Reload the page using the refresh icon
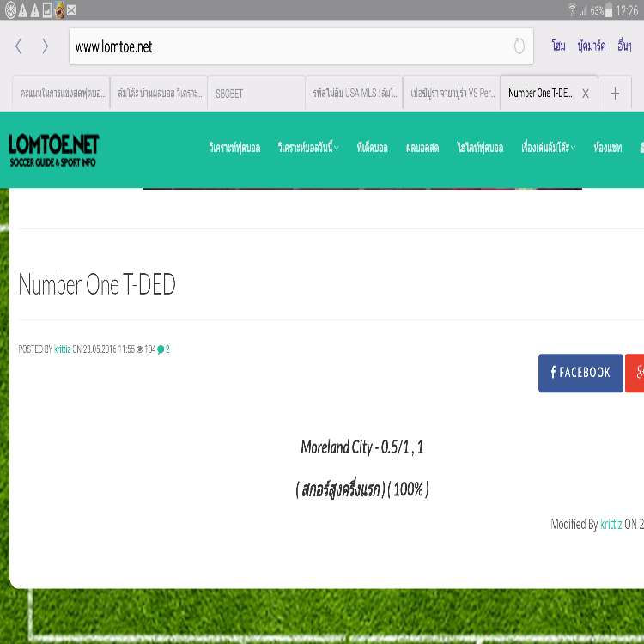644x644 pixels. 519,46
